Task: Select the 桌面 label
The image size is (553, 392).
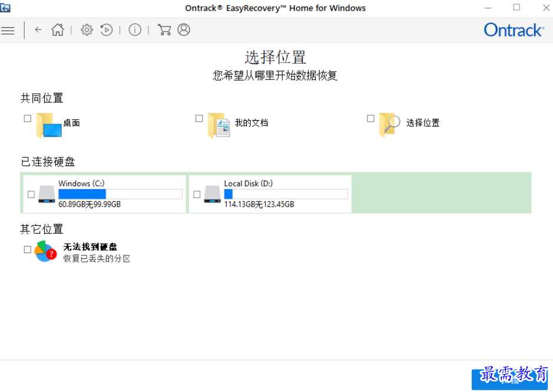Action: click(x=72, y=123)
